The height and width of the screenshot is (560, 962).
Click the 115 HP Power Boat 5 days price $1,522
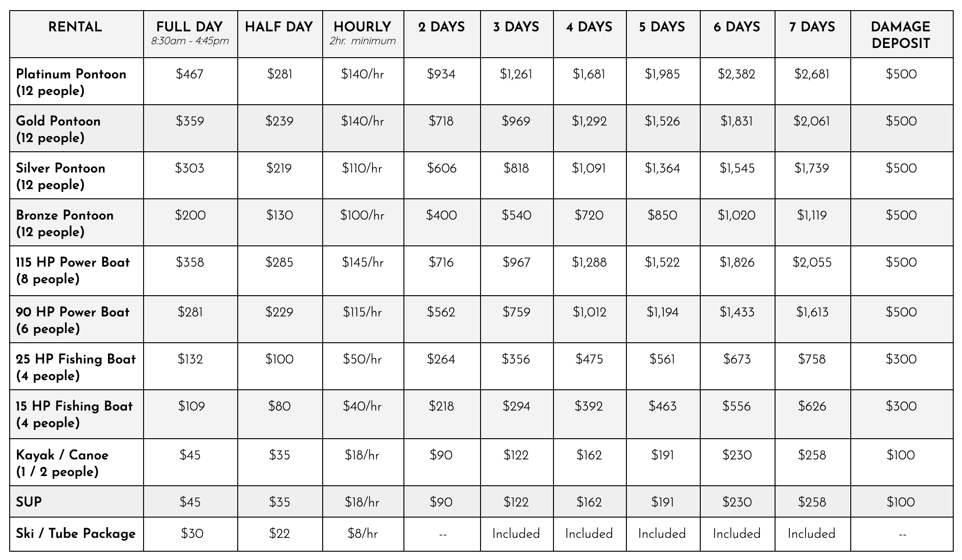pyautogui.click(x=662, y=262)
